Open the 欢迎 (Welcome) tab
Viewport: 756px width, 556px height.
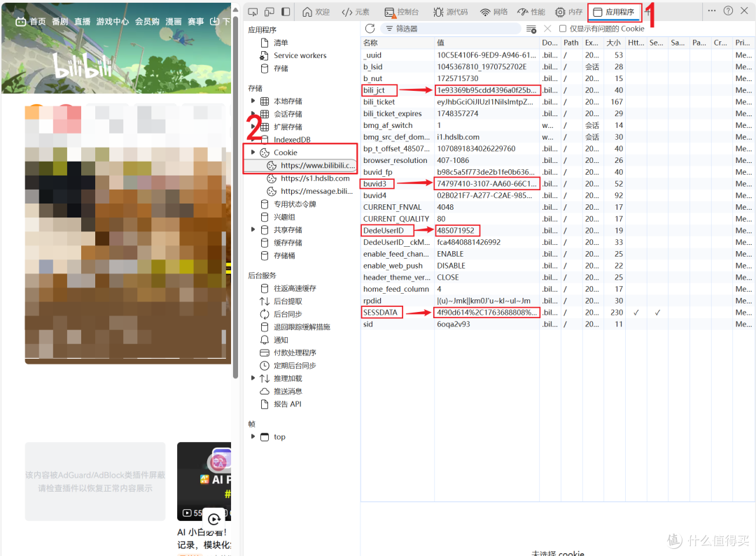[316, 12]
